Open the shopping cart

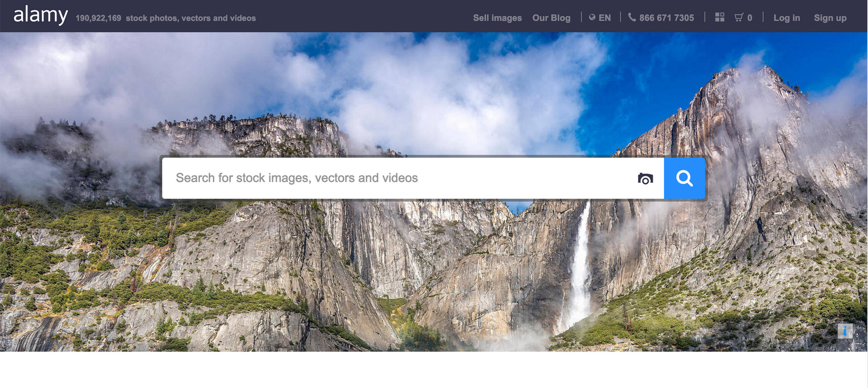pos(743,18)
